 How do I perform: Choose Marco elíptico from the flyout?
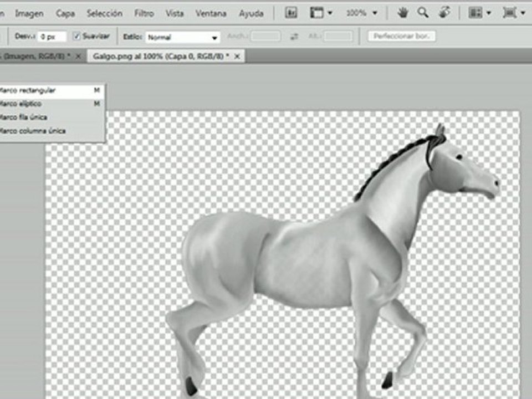coord(52,104)
